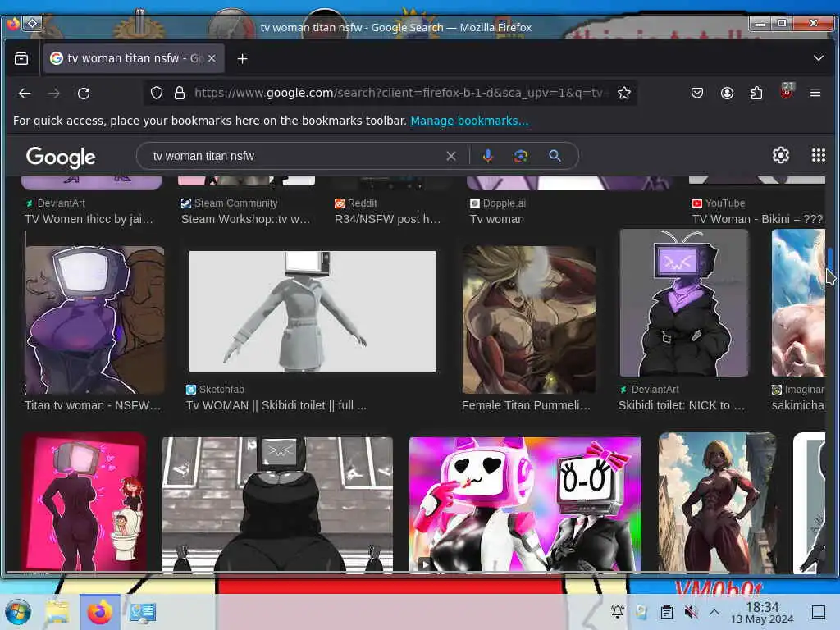This screenshot has height=630, width=840.
Task: Go back to the previous page
Action: tap(25, 94)
